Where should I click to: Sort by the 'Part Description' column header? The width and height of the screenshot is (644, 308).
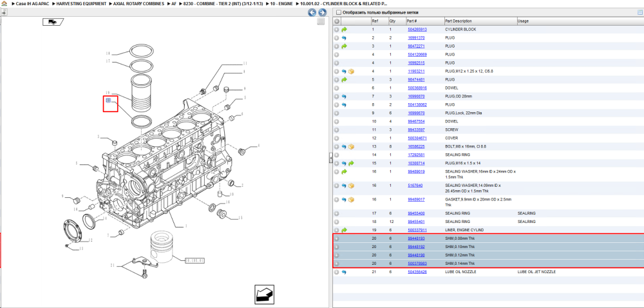pos(480,21)
